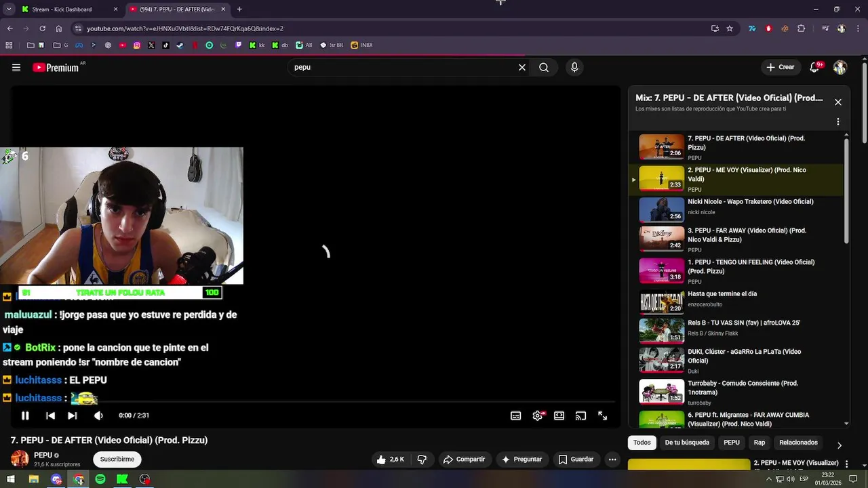Open the YouTube guide hamburger menu

coord(16,67)
